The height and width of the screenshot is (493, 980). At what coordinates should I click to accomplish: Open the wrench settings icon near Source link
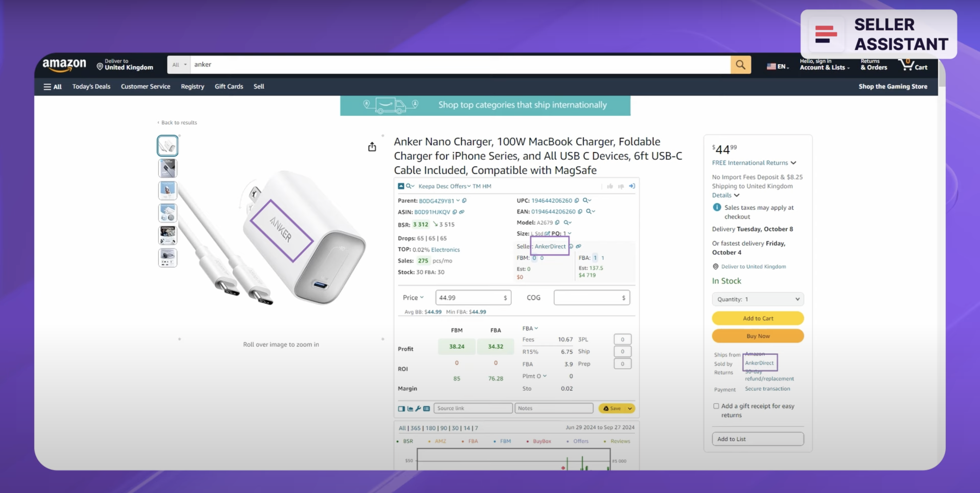click(x=418, y=409)
